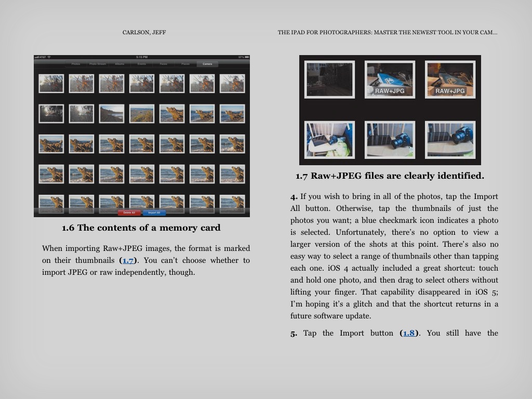Tap the dark room thumbnail in figure 1.7

329,79
